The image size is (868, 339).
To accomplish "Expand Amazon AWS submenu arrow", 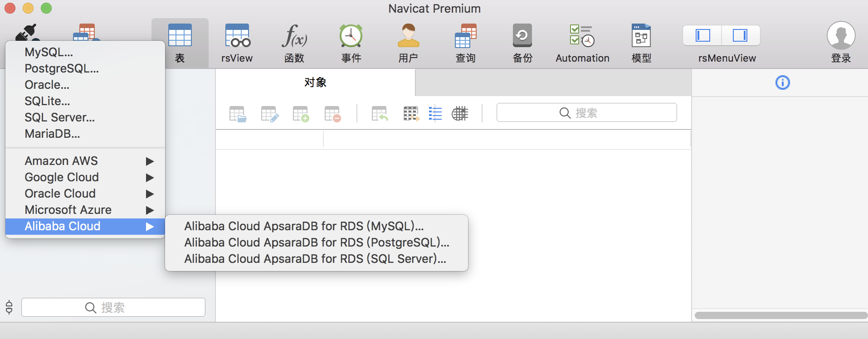I will coord(150,161).
